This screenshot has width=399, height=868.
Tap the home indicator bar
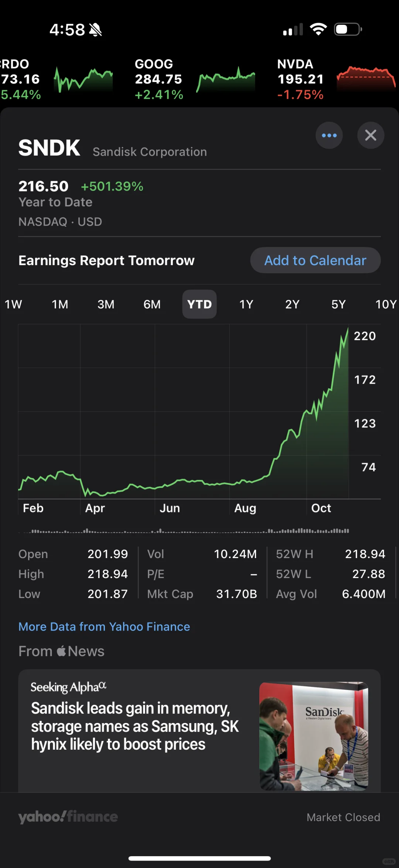point(199,858)
